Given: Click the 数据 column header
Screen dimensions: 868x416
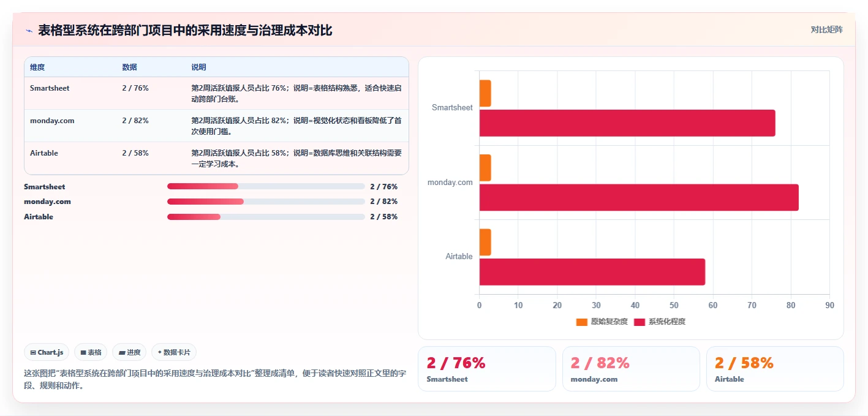Looking at the screenshot, I should tap(129, 67).
